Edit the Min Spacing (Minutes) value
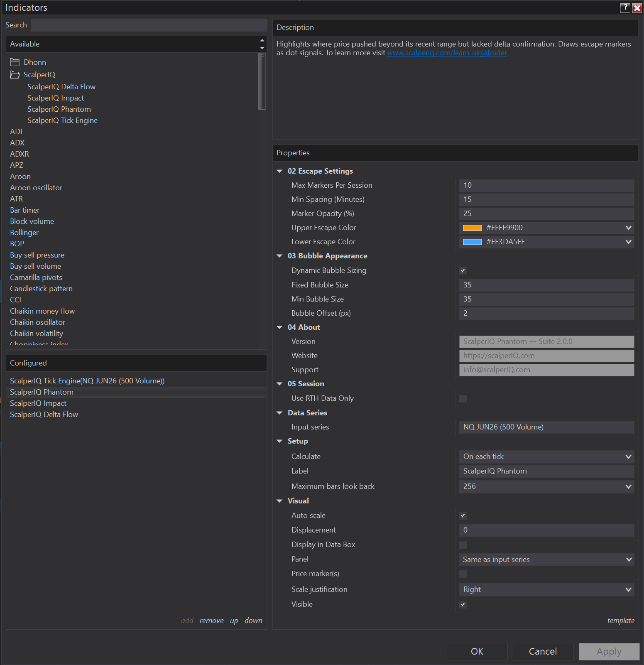Image resolution: width=644 pixels, height=665 pixels. click(546, 199)
